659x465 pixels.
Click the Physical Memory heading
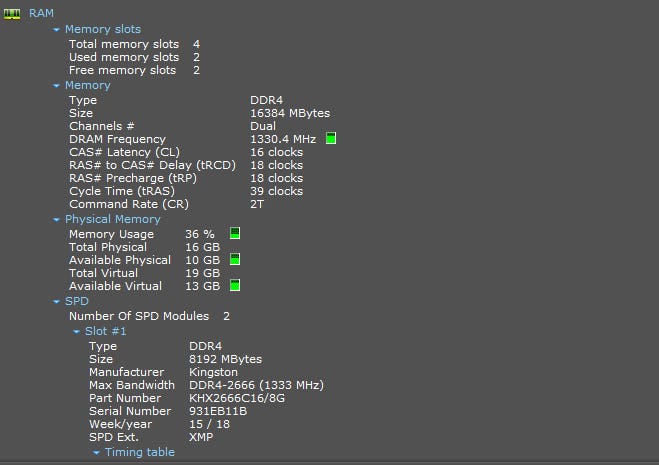pos(113,219)
